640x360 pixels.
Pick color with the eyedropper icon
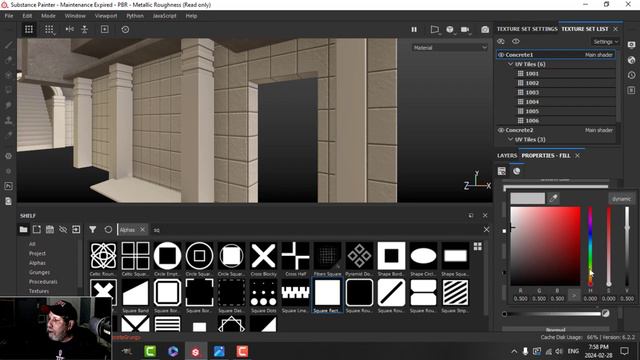(x=553, y=198)
